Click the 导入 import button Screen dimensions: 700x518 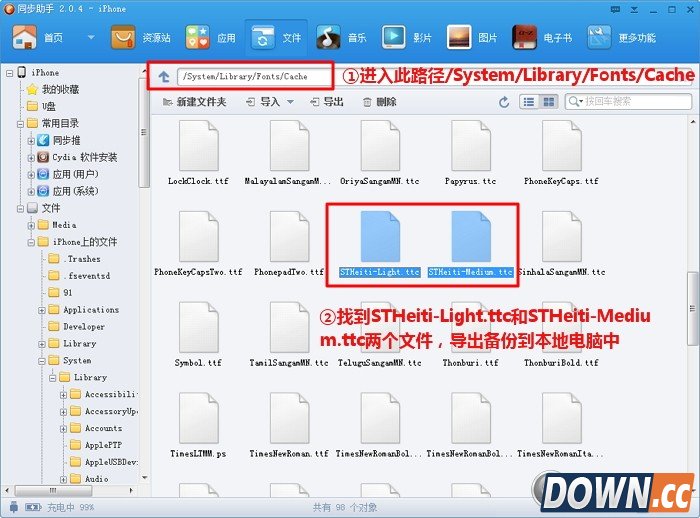tap(263, 102)
